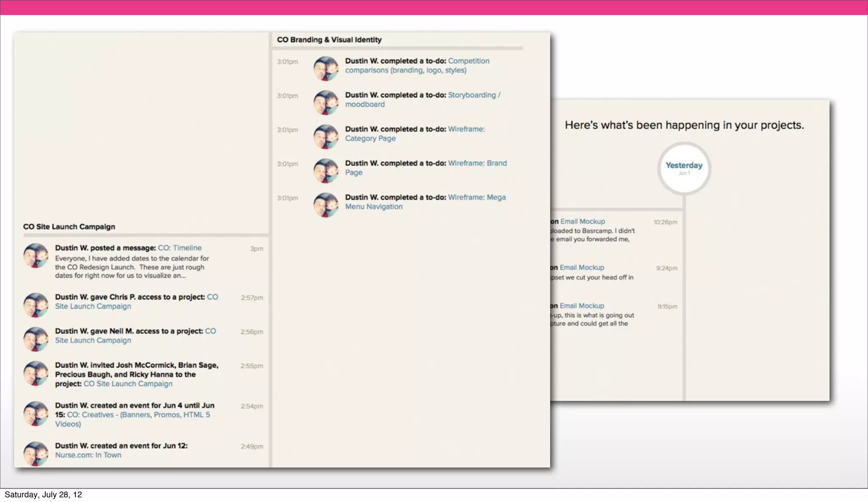Open Email Mockup comment from 10:26pm
Viewport: 868px width, 502px height.
click(582, 222)
